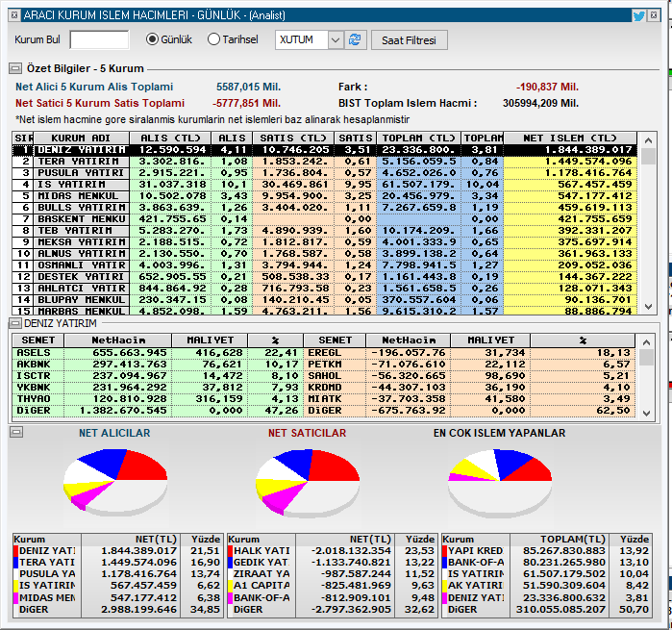Select the PUSULA YATIRI row in table
672x630 pixels.
[x=324, y=173]
